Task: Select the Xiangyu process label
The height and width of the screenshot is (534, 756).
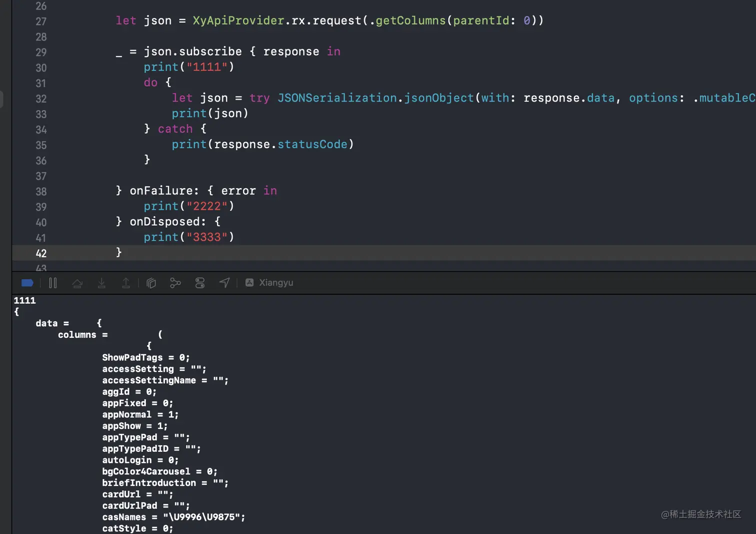Action: (276, 283)
